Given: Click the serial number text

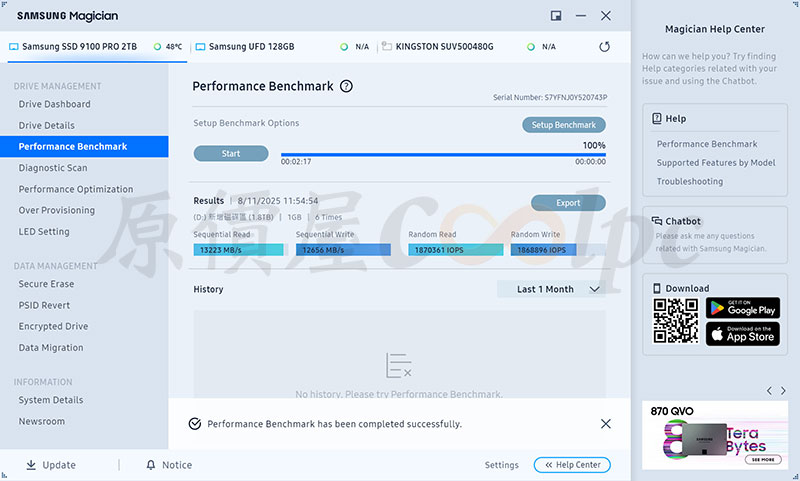Looking at the screenshot, I should point(550,97).
